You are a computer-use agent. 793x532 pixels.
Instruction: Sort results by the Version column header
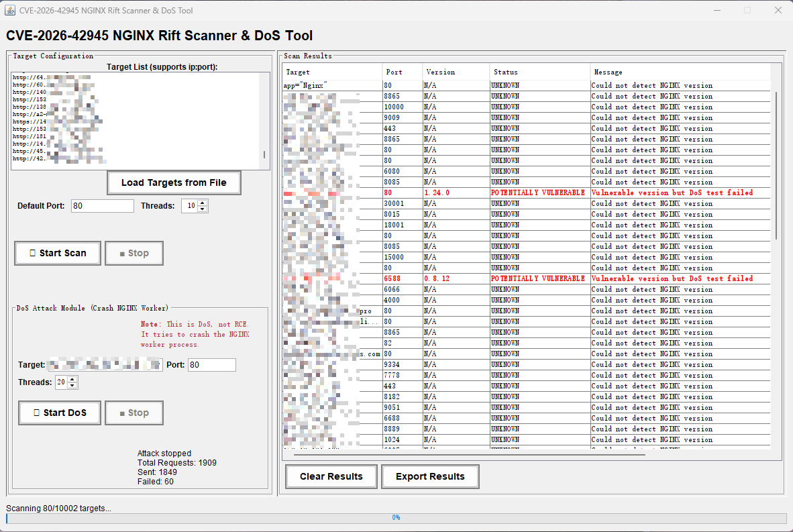pyautogui.click(x=456, y=72)
